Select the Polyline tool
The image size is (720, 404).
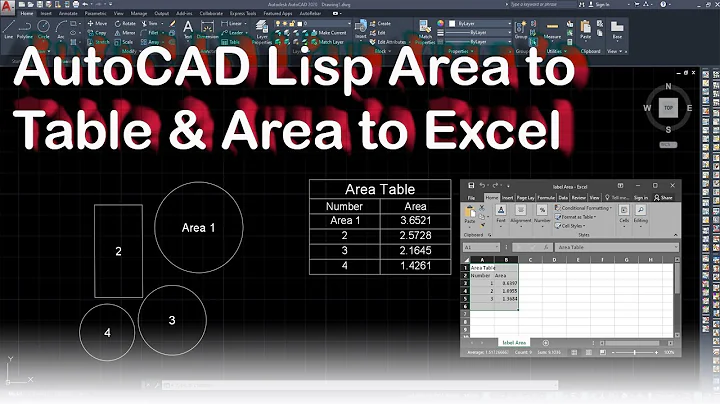click(x=25, y=29)
